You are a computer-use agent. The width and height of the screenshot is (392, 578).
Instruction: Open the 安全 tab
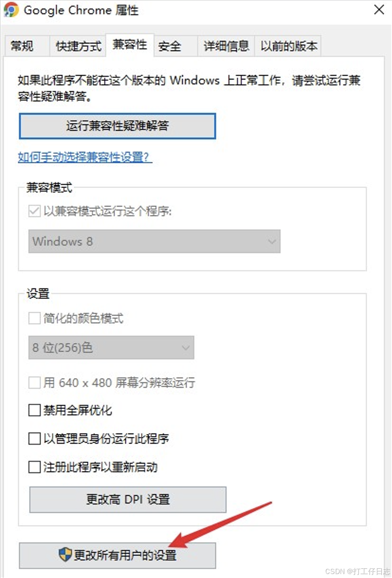[x=169, y=46]
